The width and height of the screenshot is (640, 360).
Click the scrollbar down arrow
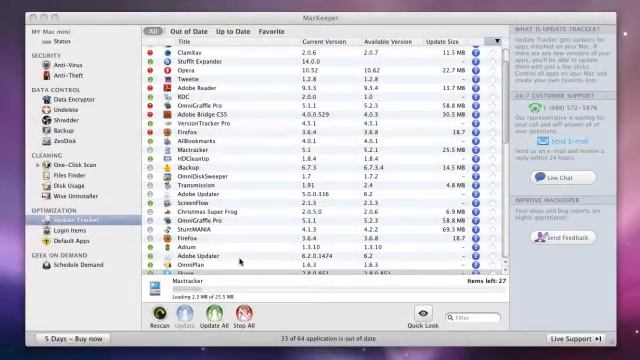(505, 270)
